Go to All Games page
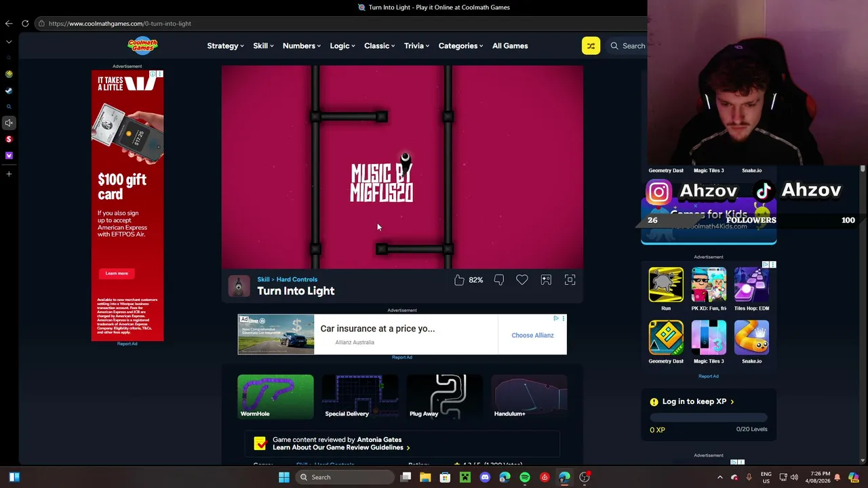Screen dimensions: 868x488 510,46
